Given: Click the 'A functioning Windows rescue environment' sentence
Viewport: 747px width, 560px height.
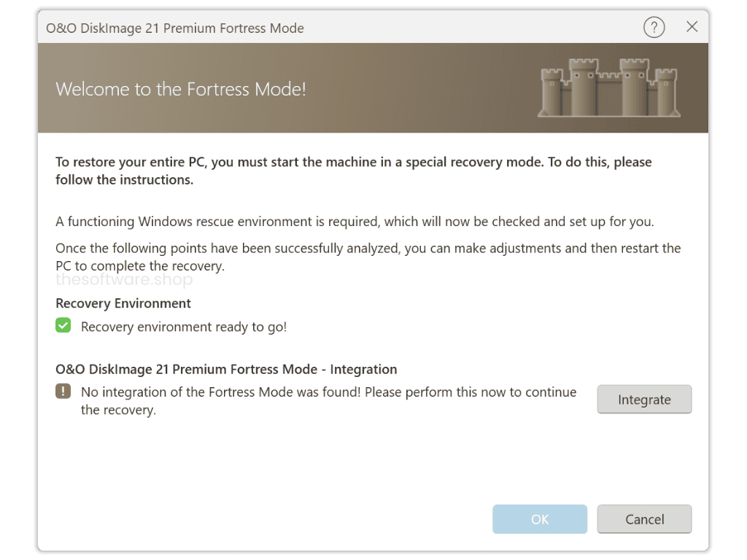Looking at the screenshot, I should pyautogui.click(x=355, y=222).
